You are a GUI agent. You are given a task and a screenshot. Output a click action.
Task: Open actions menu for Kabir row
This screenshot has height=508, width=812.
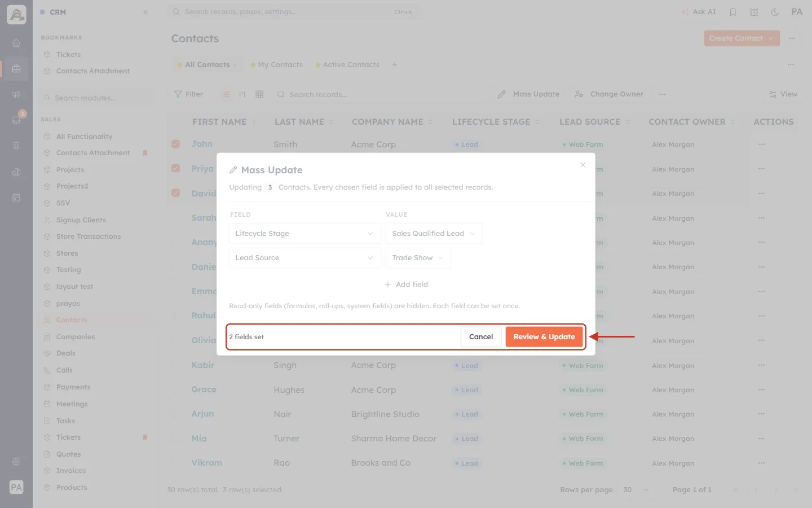762,365
